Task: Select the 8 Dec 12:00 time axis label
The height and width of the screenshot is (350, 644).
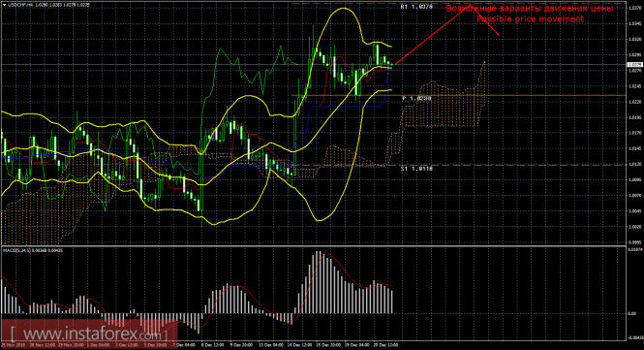Action: (x=212, y=344)
